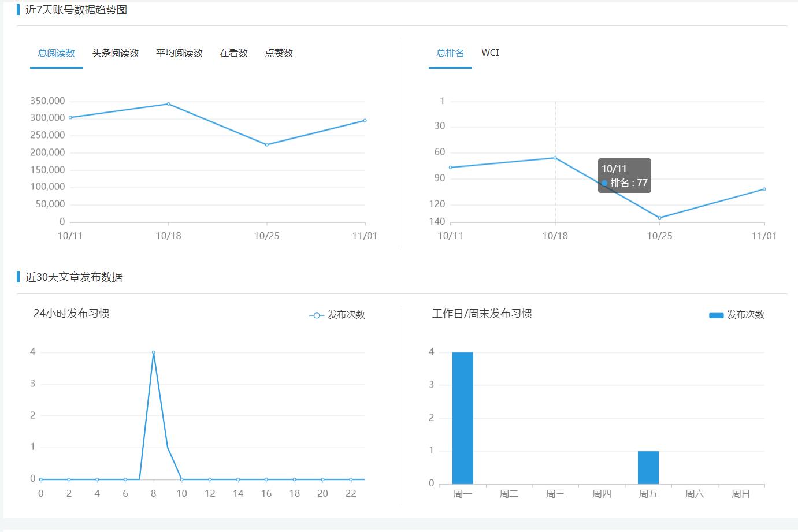Click the 11/01 endpoint on the ranking chart
798x532 pixels.
point(764,189)
